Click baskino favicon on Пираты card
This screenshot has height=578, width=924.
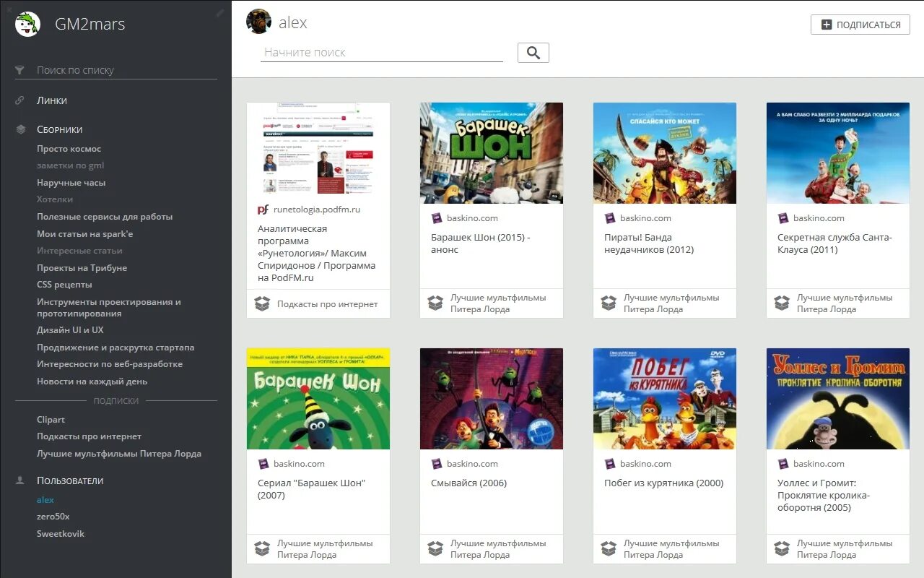point(609,218)
